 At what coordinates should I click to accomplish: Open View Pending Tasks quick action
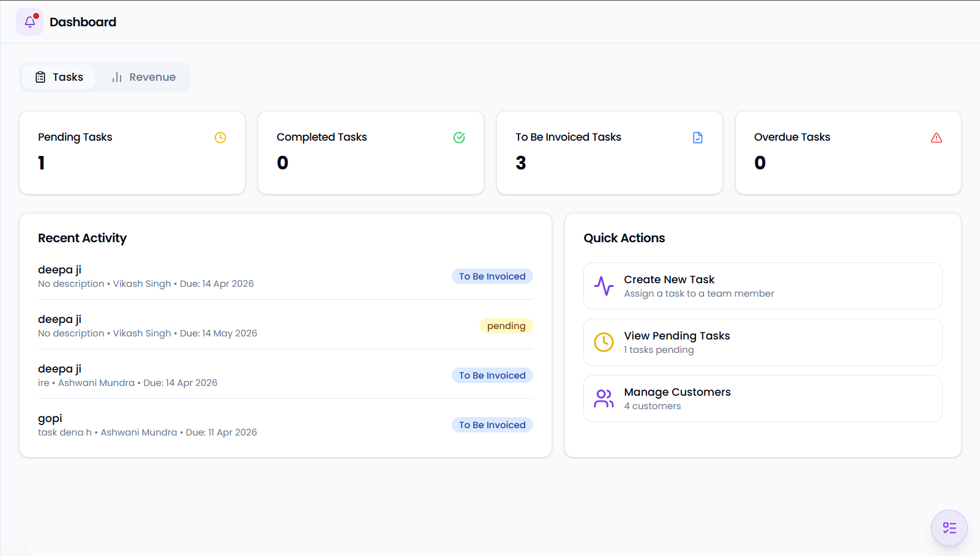tap(763, 342)
